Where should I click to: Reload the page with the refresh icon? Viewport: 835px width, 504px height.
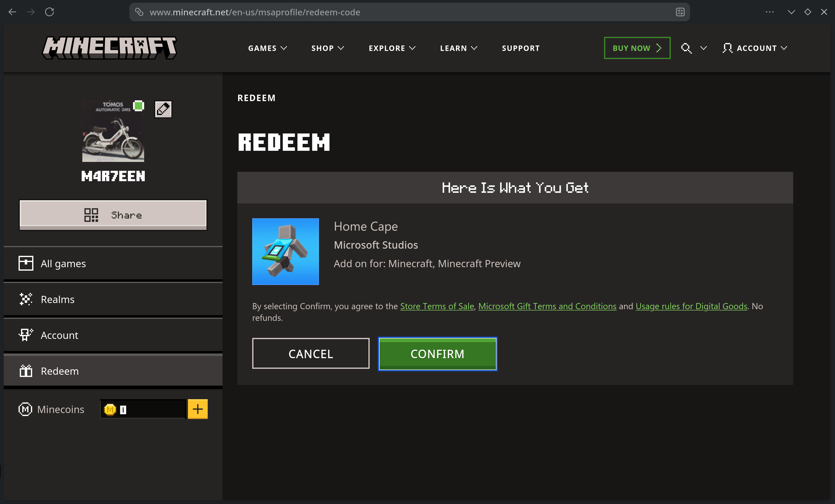(49, 12)
